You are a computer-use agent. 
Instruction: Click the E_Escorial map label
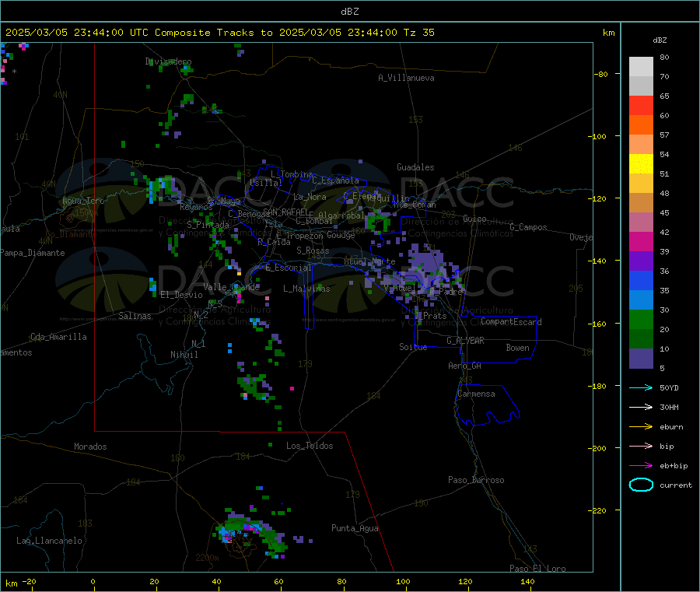coord(289,268)
